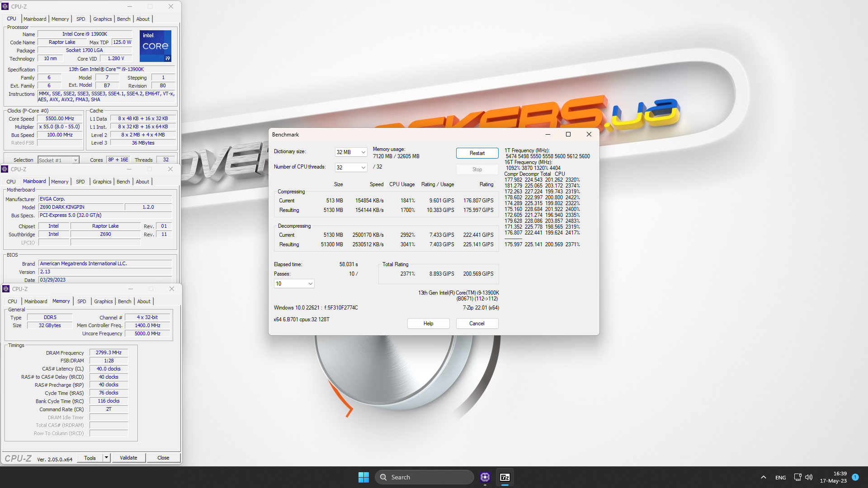
Task: Click the Restart benchmark button
Action: click(x=477, y=153)
